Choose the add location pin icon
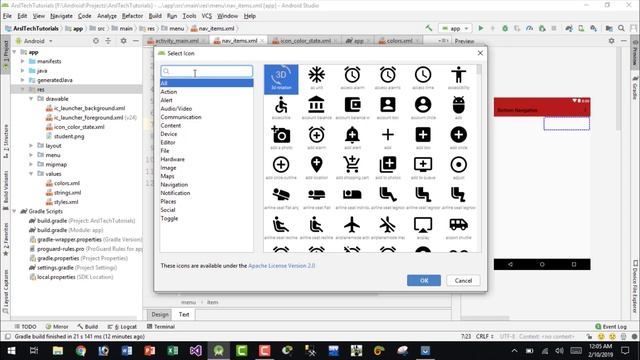The image size is (640, 360). 316,165
